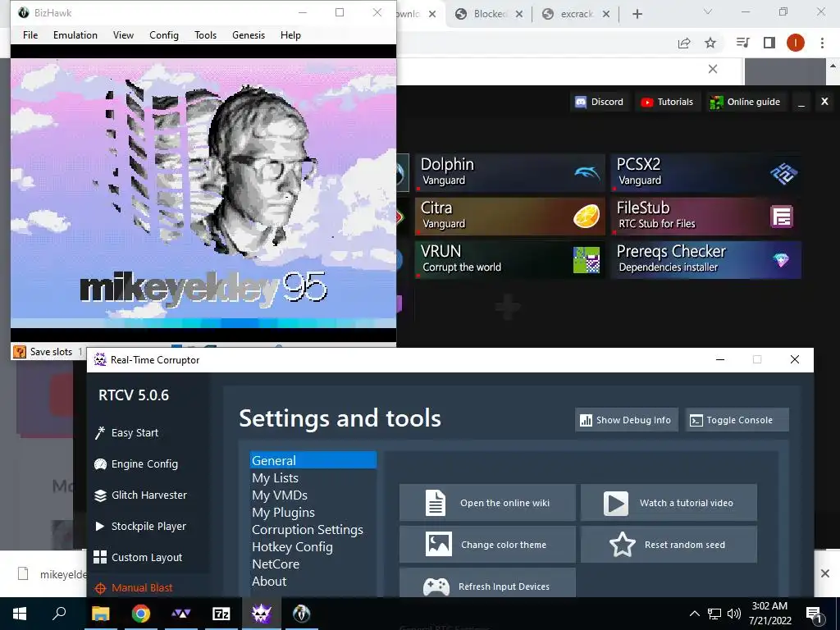Click the Manual Blast crosshair icon
The image size is (840, 630).
[x=100, y=588]
